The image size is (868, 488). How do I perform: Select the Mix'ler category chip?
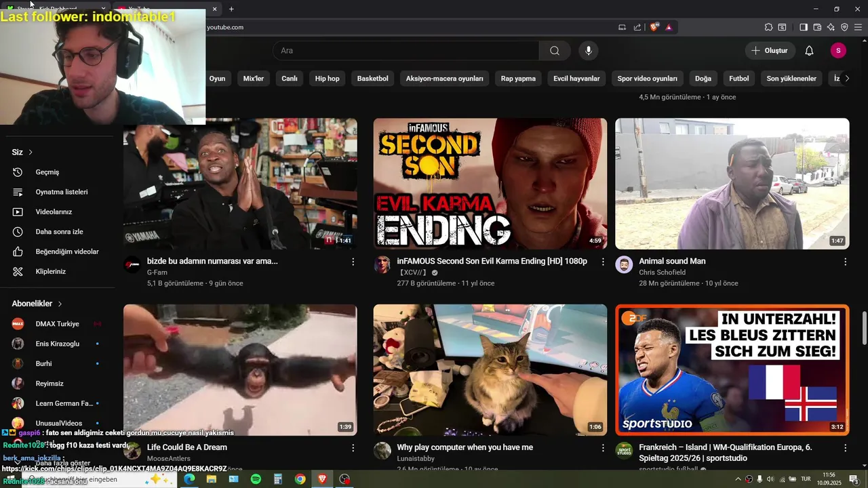254,79
